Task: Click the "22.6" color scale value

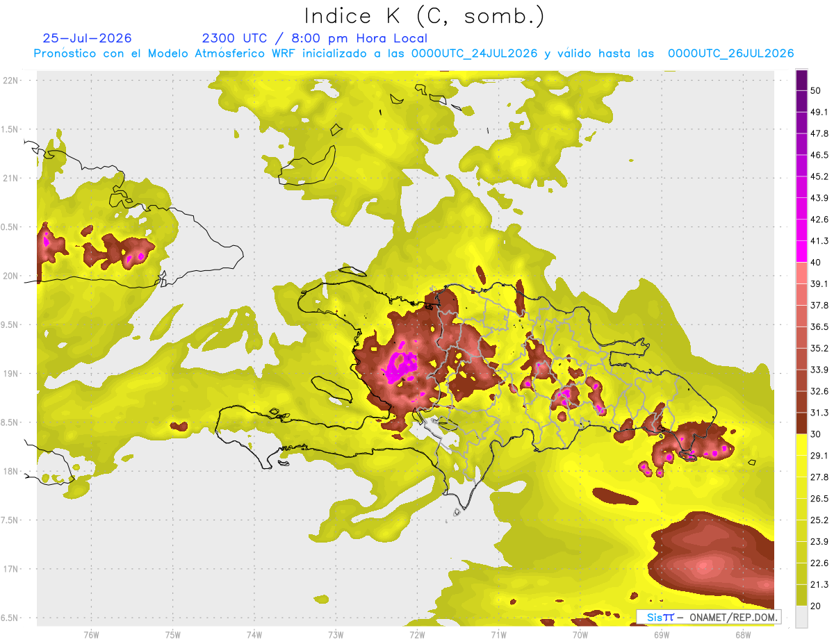Action: pyautogui.click(x=819, y=563)
